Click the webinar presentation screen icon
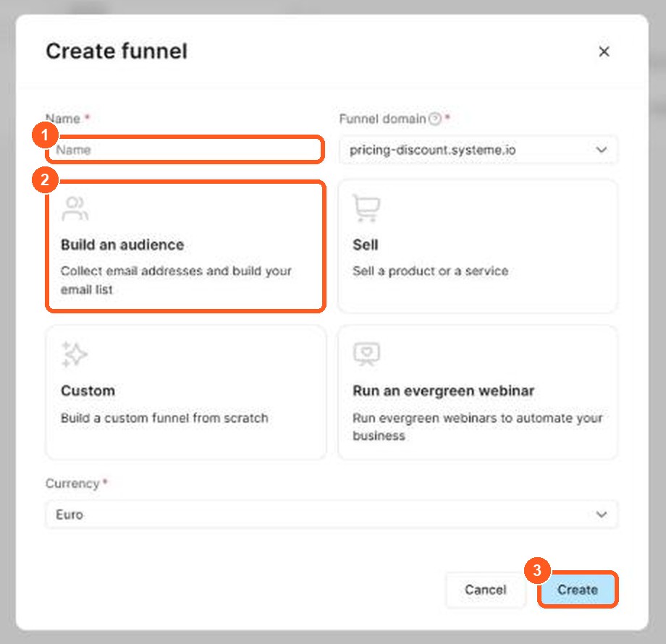This screenshot has width=666, height=644. (366, 354)
